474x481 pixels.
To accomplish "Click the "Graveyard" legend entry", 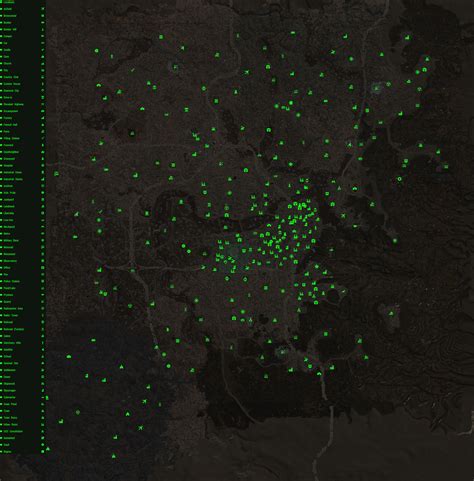I will coord(9,159).
